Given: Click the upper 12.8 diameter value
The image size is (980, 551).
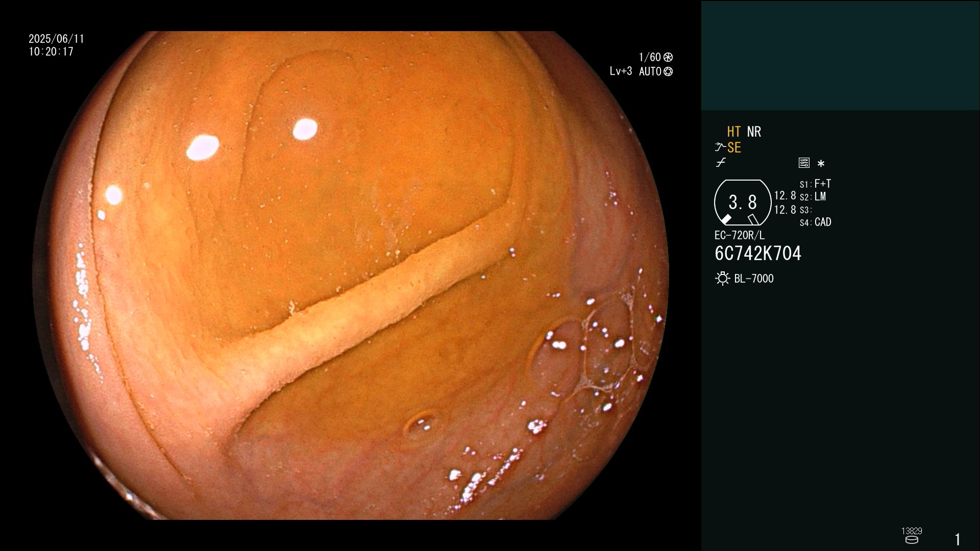Looking at the screenshot, I should (785, 195).
